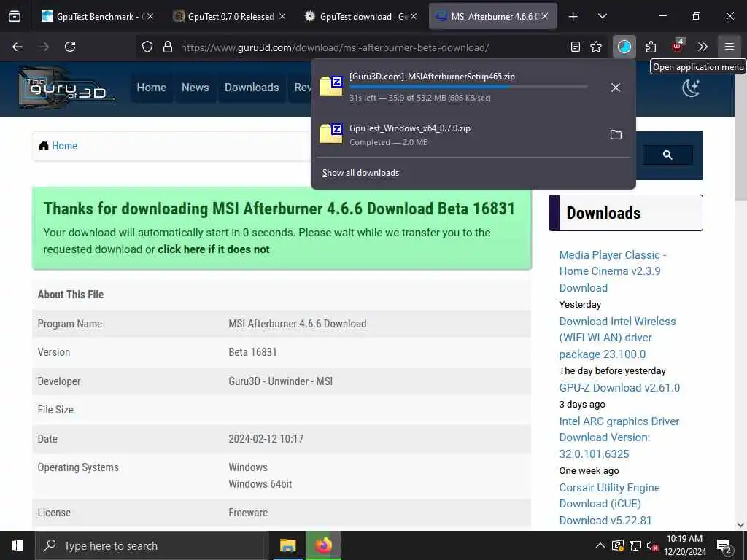Close the MSI Afterburner tab
This screenshot has height=560, width=747.
tap(544, 17)
